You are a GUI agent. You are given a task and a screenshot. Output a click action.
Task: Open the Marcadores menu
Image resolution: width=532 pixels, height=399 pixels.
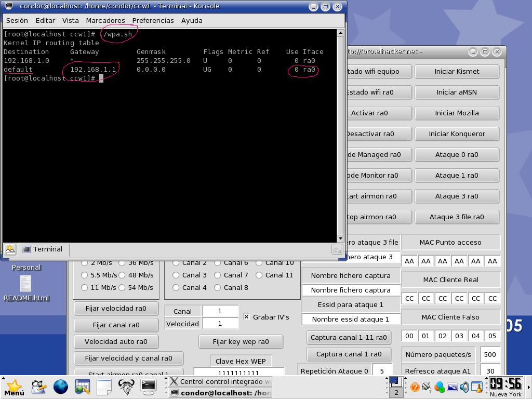coord(105,20)
